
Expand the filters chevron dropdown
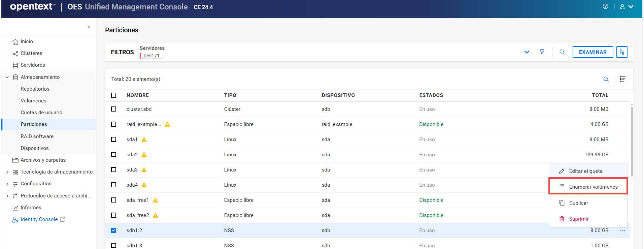click(527, 52)
